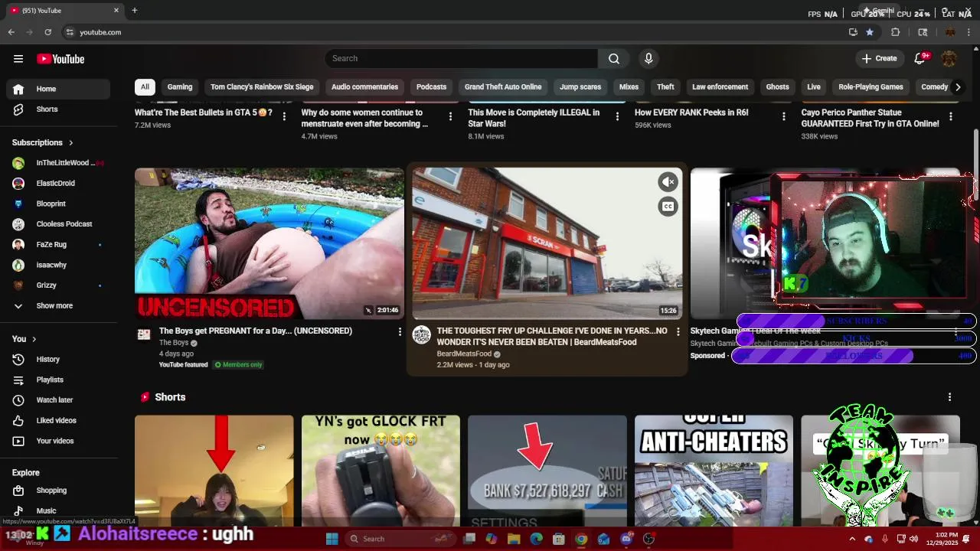This screenshot has height=551, width=980.
Task: Expand the You section chevron
Action: click(x=34, y=339)
